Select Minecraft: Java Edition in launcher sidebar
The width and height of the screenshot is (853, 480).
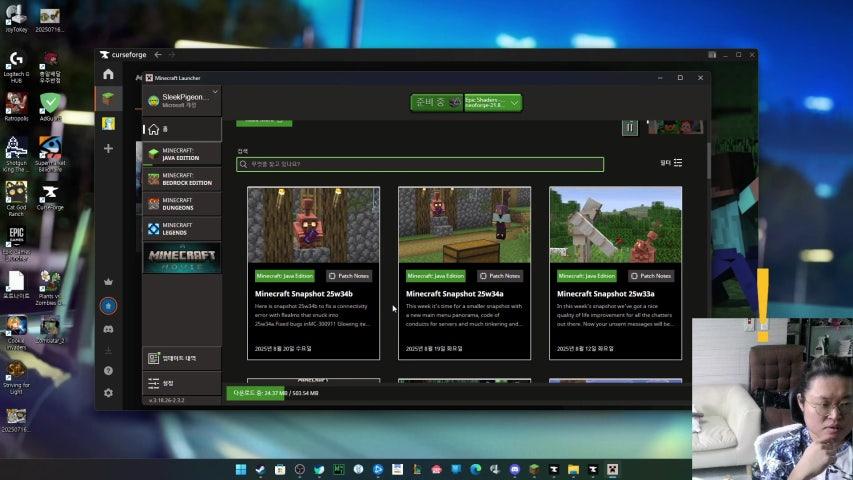[x=182, y=154]
